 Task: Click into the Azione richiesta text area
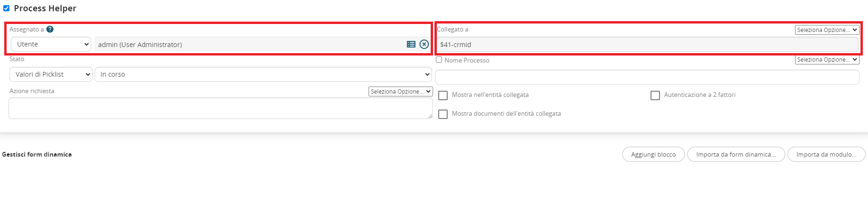tap(221, 108)
